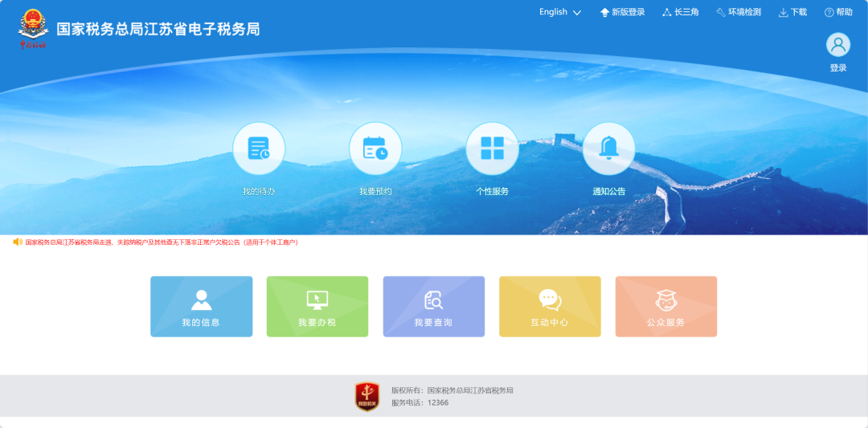The height and width of the screenshot is (428, 868).
Task: Click the 个性服务 label
Action: 492,191
